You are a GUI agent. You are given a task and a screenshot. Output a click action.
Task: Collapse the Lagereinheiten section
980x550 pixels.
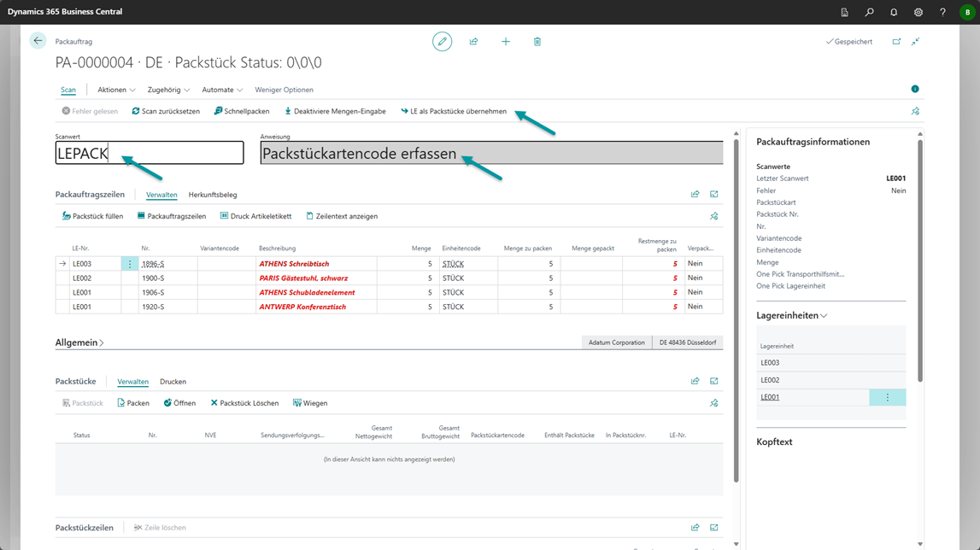(x=791, y=316)
